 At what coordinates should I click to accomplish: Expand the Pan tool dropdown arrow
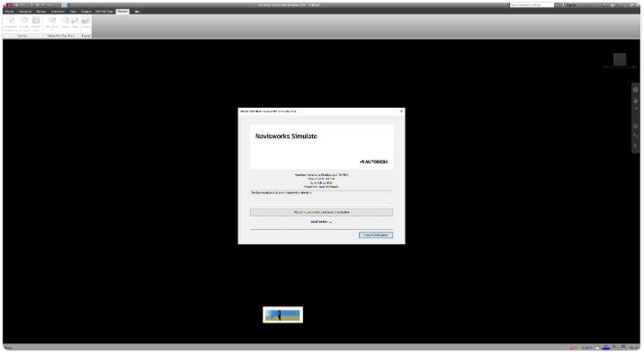coord(636,109)
